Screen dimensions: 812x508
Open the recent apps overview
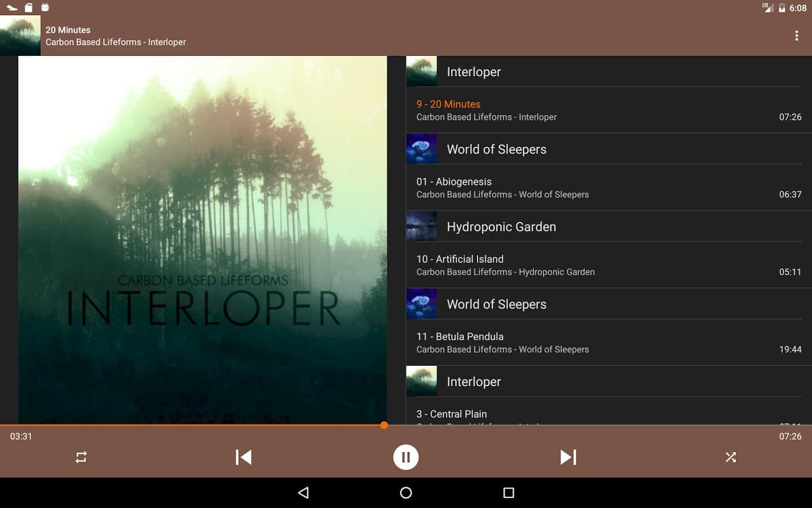pyautogui.click(x=508, y=493)
